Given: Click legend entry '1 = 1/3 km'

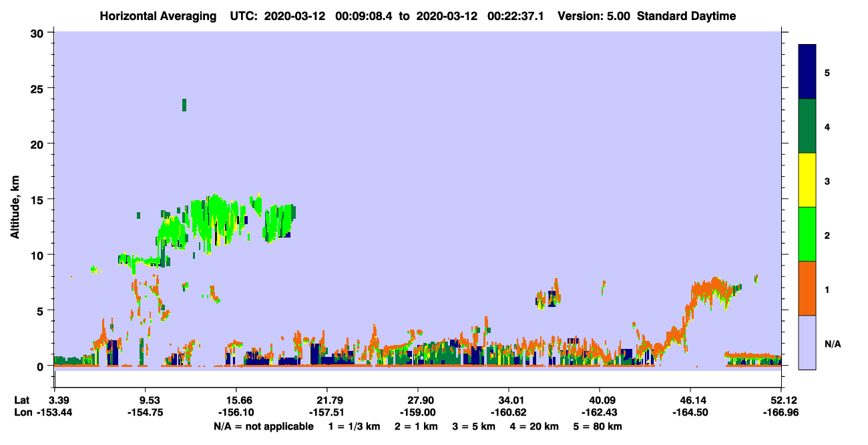Looking at the screenshot, I should [x=355, y=426].
